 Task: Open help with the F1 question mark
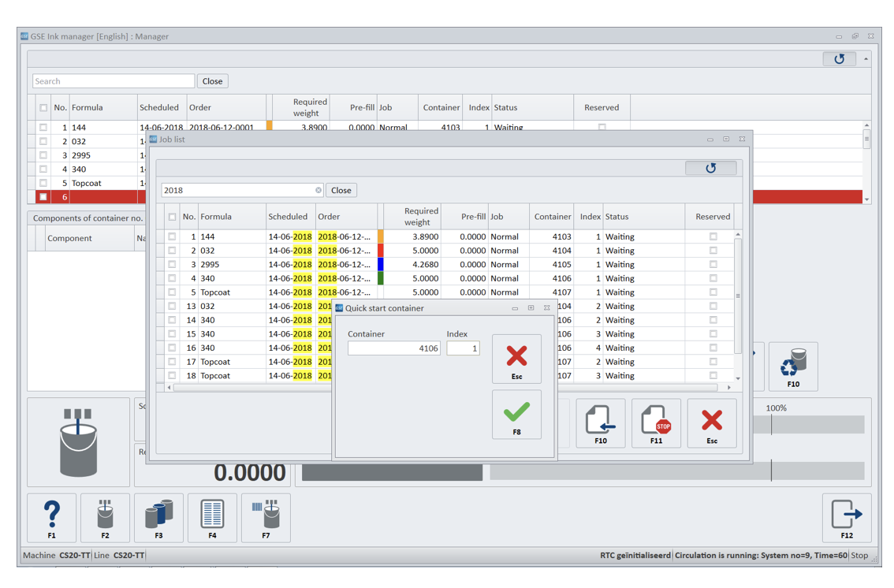[52, 518]
